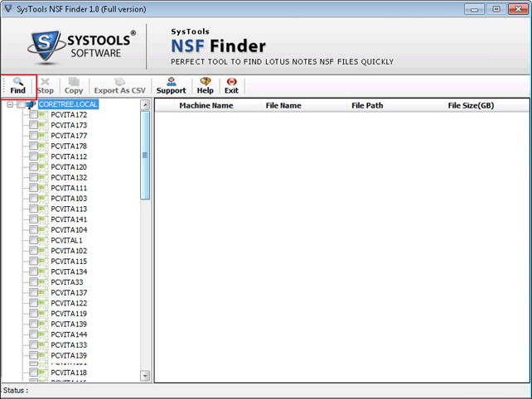This screenshot has width=532, height=399.
Task: Click the computer icon beside PCVITA132
Action: click(x=43, y=178)
